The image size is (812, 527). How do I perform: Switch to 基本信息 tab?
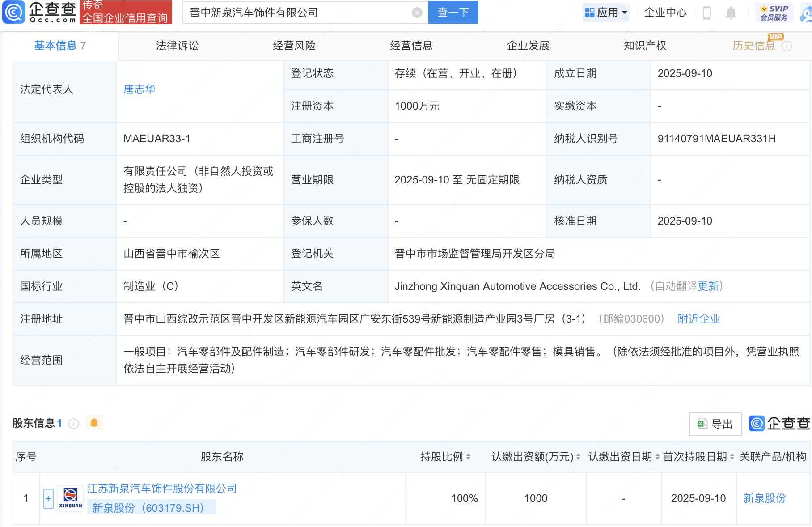pos(60,46)
